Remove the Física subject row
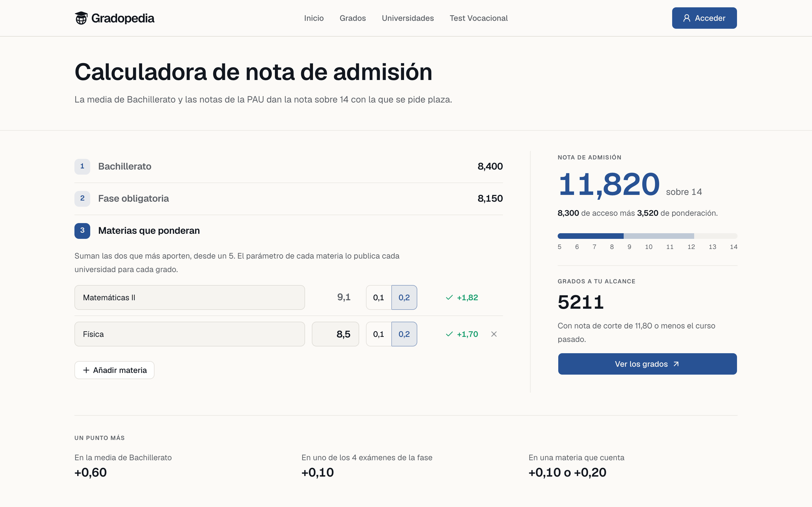The height and width of the screenshot is (507, 812). pos(494,334)
